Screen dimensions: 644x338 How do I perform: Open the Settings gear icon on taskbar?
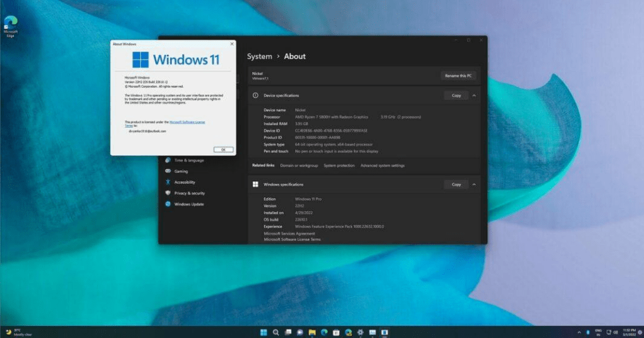[360, 332]
